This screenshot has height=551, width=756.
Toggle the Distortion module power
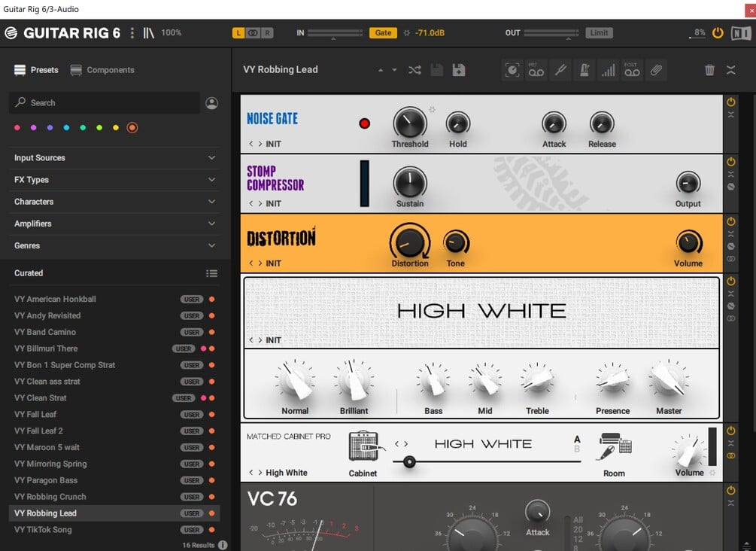[x=731, y=221]
